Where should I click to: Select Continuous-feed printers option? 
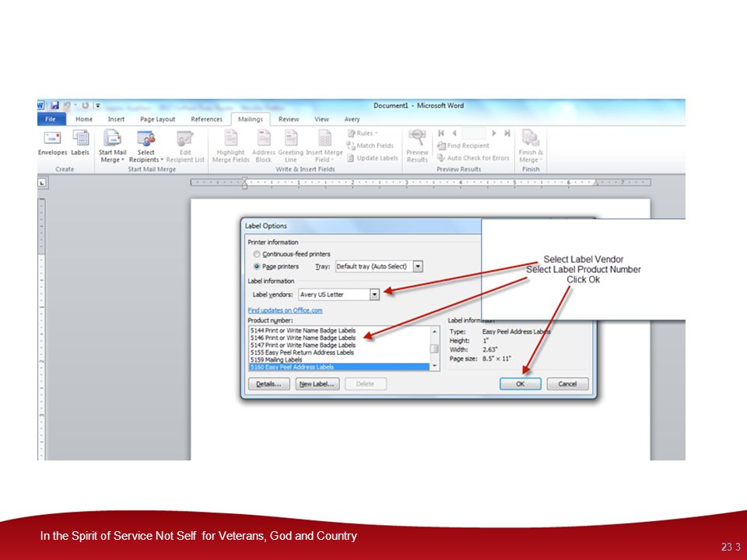[292, 254]
